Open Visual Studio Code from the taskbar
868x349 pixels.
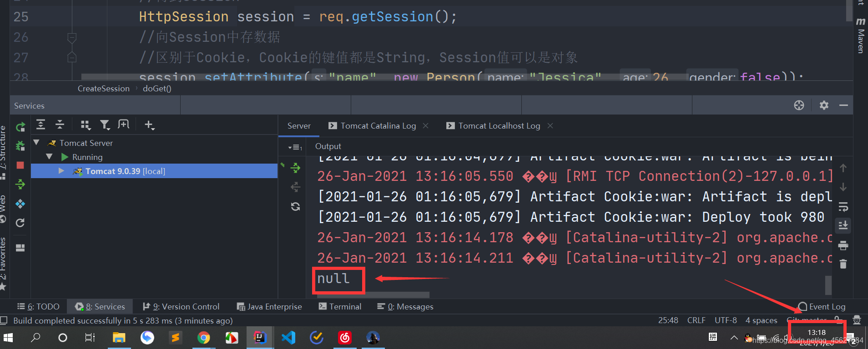(x=288, y=338)
